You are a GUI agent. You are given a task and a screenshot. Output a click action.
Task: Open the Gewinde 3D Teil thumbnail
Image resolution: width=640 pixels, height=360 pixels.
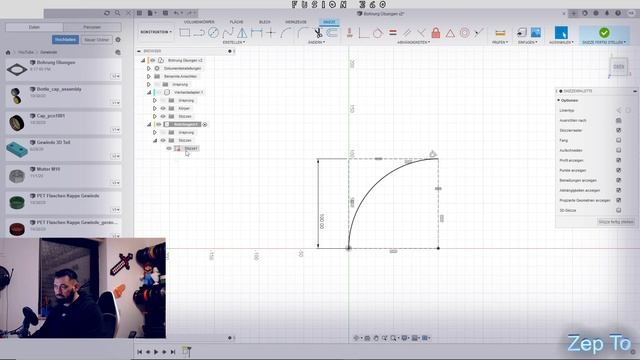click(17, 149)
